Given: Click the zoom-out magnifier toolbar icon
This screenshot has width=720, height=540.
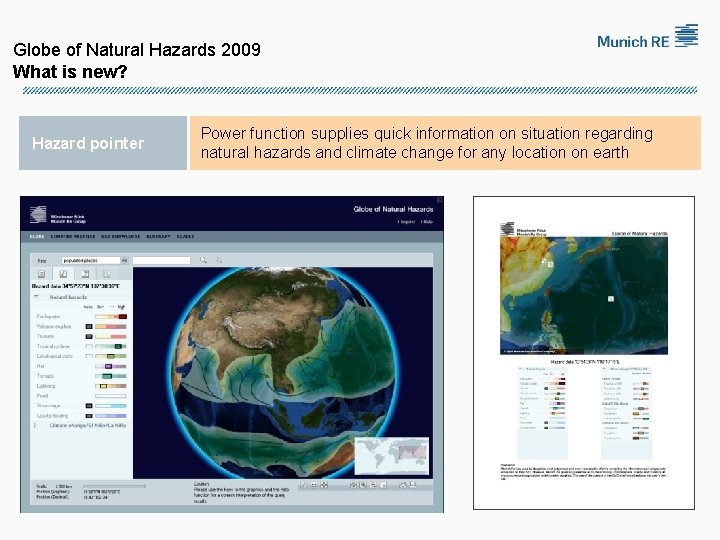Looking at the screenshot, I should pyautogui.click(x=373, y=485).
